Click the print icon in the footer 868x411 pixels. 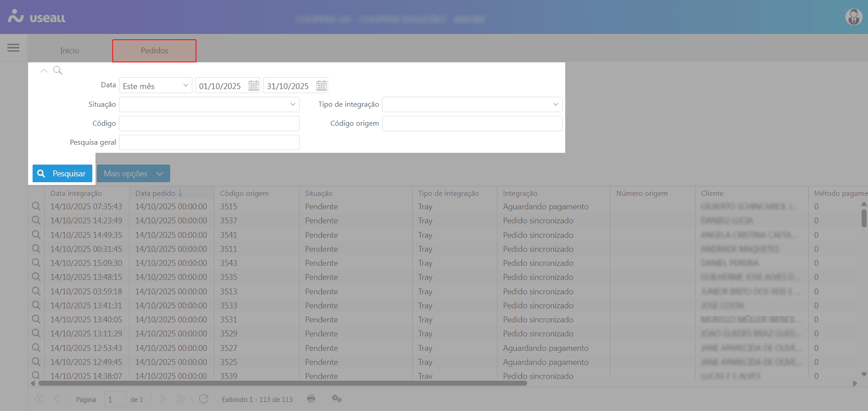[x=311, y=399]
